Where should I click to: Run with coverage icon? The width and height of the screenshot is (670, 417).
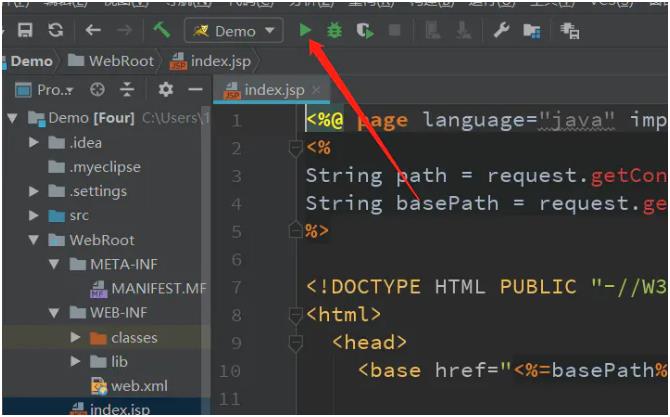point(365,31)
